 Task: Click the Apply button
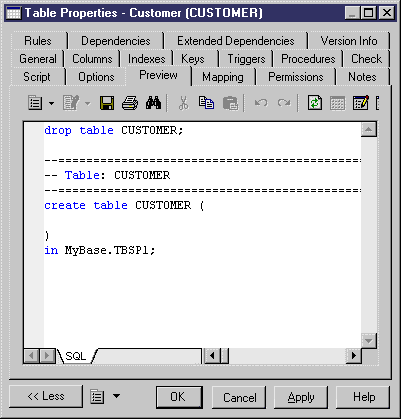coord(301,397)
